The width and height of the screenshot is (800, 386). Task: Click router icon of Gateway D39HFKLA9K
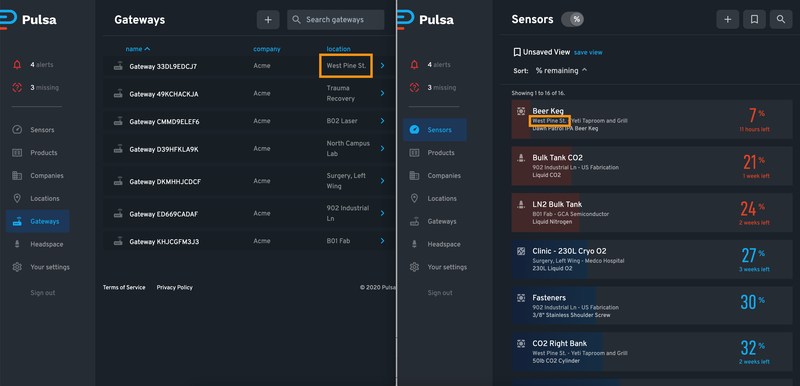click(x=118, y=148)
